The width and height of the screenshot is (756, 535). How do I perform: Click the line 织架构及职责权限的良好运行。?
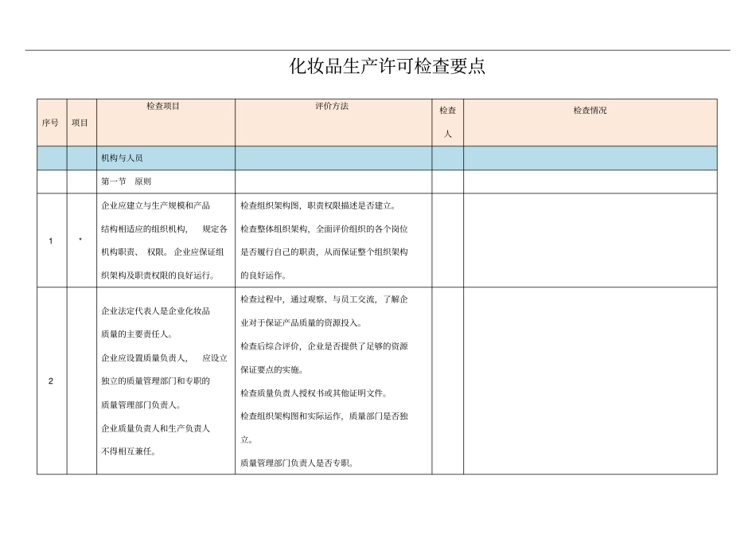point(158,275)
